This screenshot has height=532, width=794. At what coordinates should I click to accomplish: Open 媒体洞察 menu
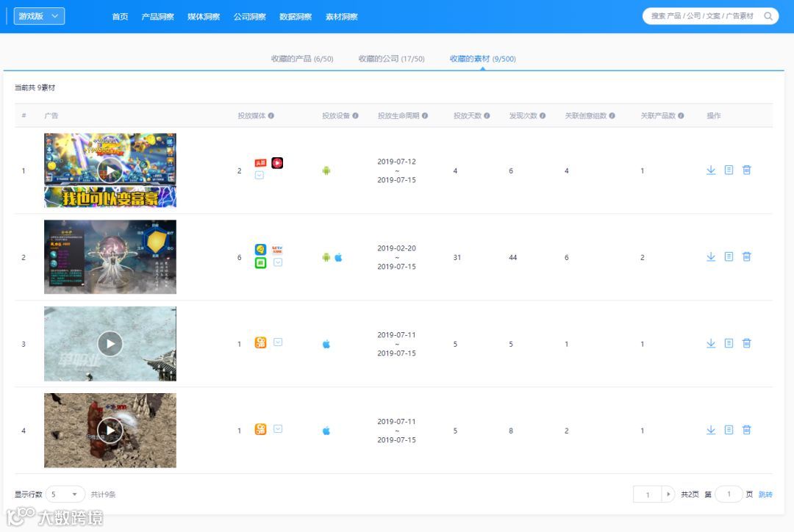(204, 17)
